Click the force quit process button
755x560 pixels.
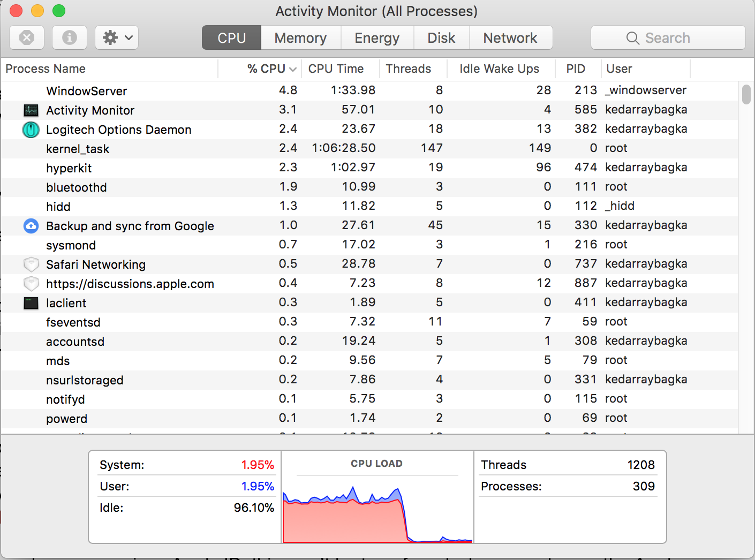coord(27,37)
